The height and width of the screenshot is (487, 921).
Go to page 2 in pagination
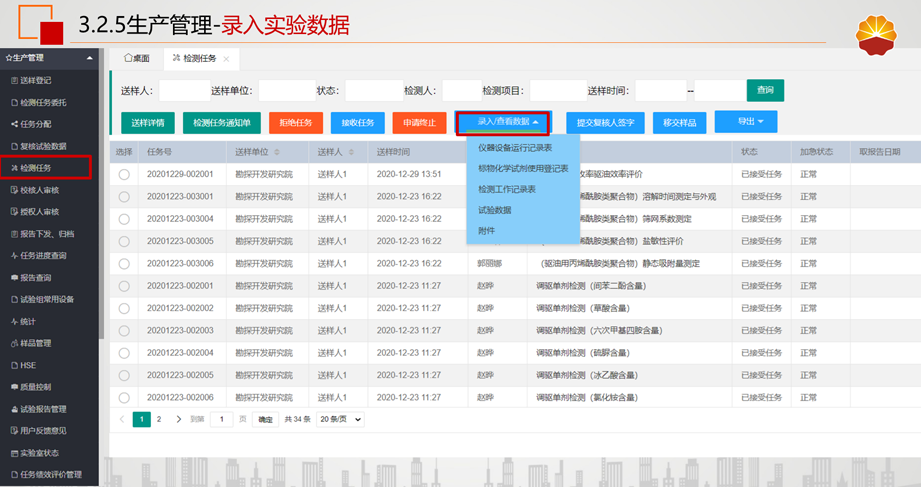click(159, 419)
